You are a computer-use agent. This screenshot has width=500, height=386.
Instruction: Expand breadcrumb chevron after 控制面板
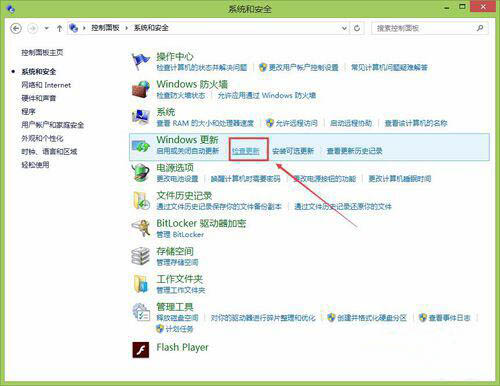[127, 28]
